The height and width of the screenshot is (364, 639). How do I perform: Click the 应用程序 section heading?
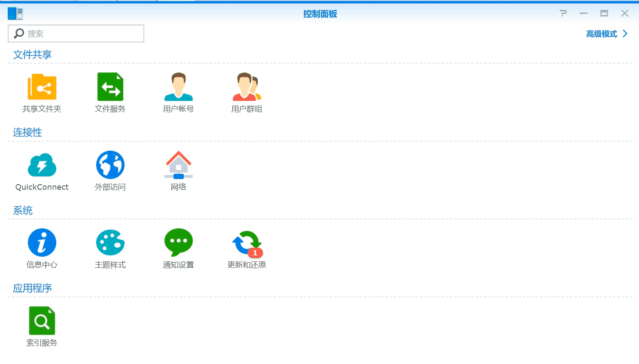32,288
